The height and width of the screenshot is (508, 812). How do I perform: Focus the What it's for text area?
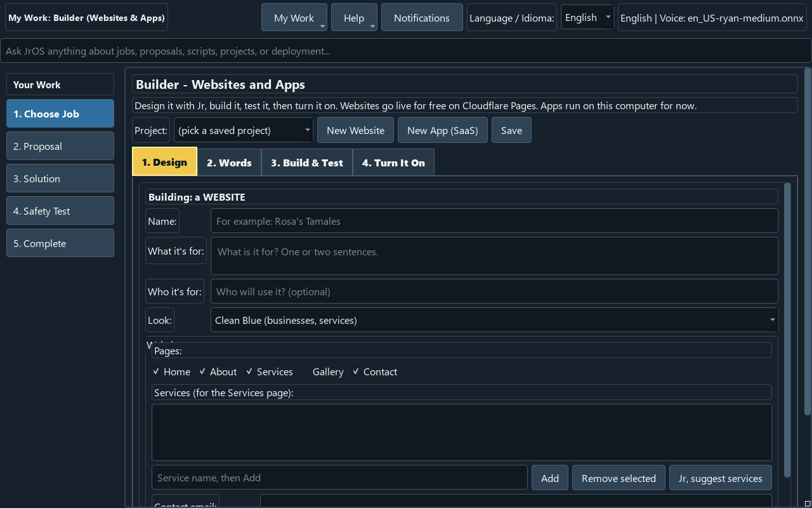494,256
